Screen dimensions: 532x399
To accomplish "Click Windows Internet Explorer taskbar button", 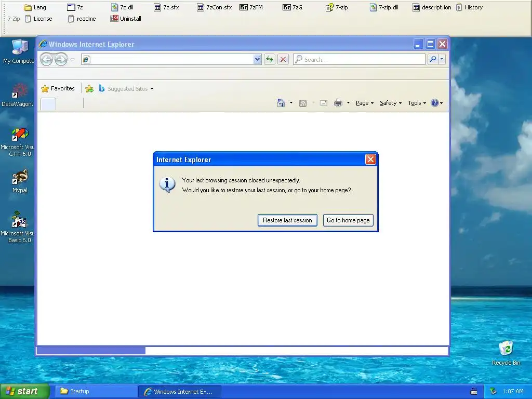I will coord(180,392).
